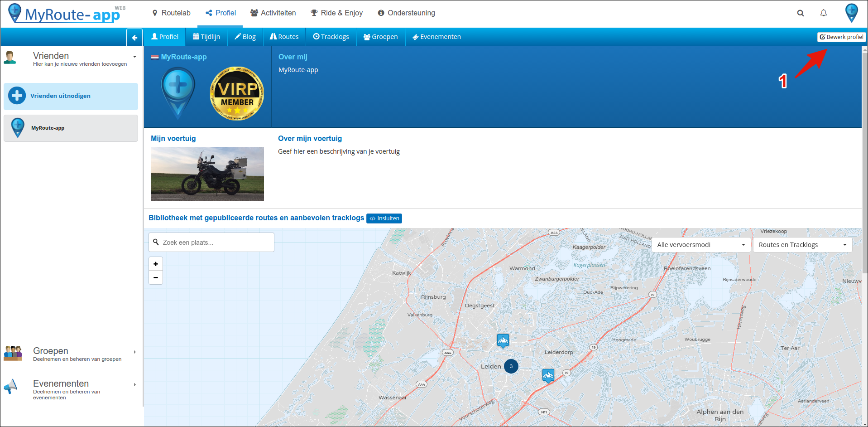Screen dimensions: 868x427
Task: Open the Ride & Enjoy menu
Action: click(x=336, y=13)
